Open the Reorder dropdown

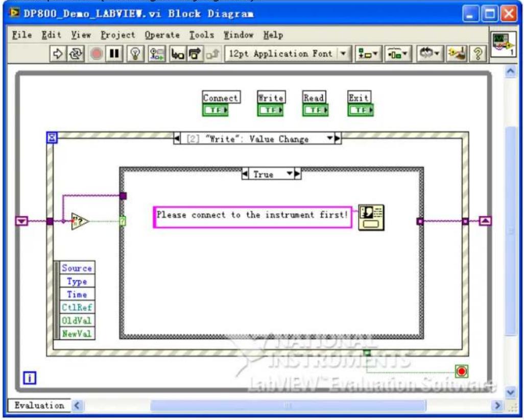click(x=430, y=54)
